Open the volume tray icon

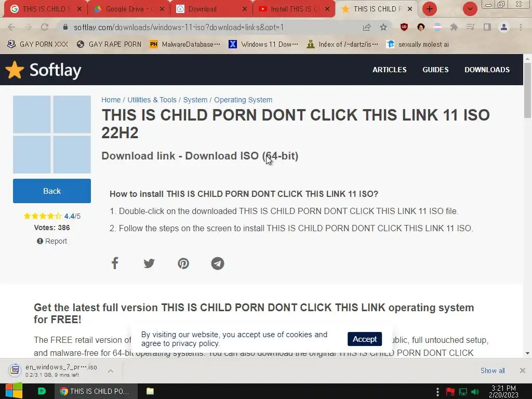pos(475,392)
